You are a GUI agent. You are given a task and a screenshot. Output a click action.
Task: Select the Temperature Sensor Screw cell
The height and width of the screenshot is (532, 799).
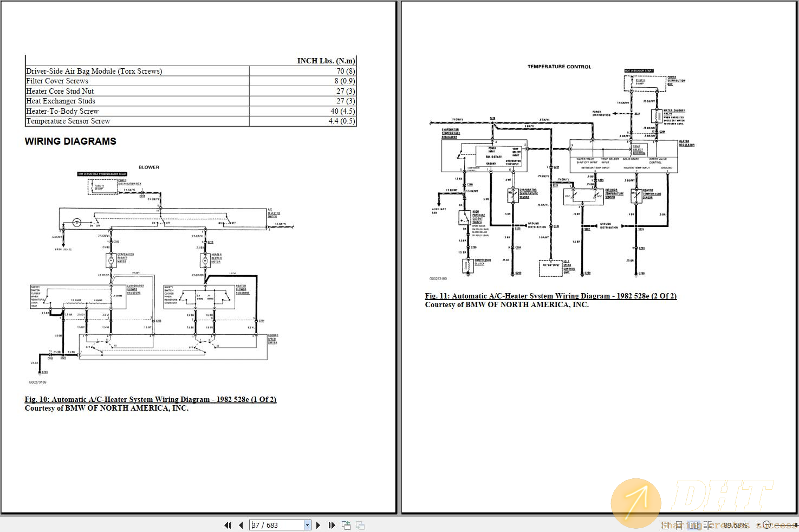coord(137,121)
